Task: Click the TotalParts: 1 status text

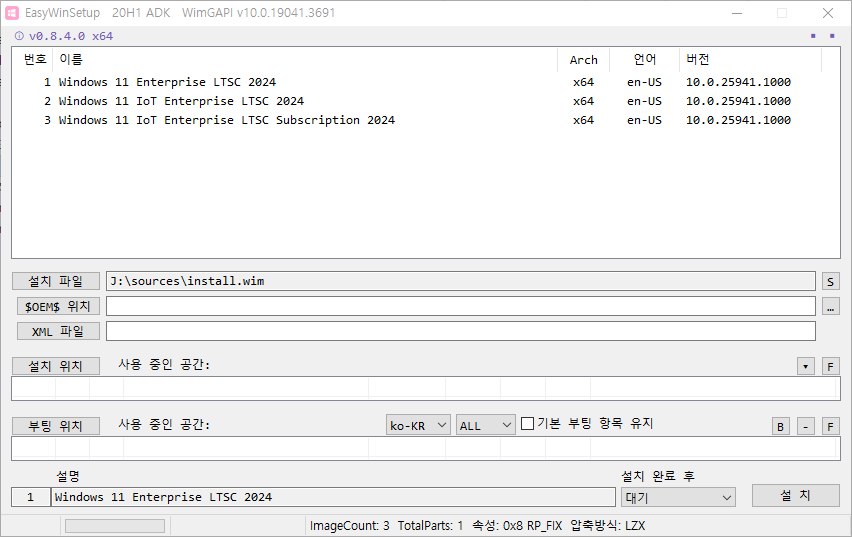Action: pyautogui.click(x=430, y=526)
